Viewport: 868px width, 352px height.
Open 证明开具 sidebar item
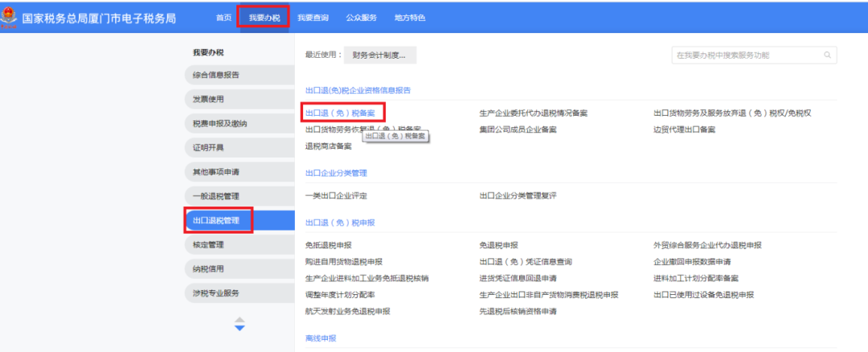click(240, 148)
